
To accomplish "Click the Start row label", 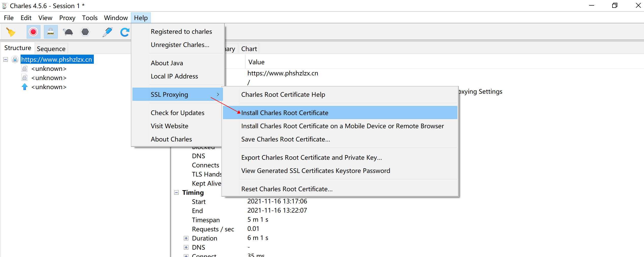I will [x=199, y=202].
